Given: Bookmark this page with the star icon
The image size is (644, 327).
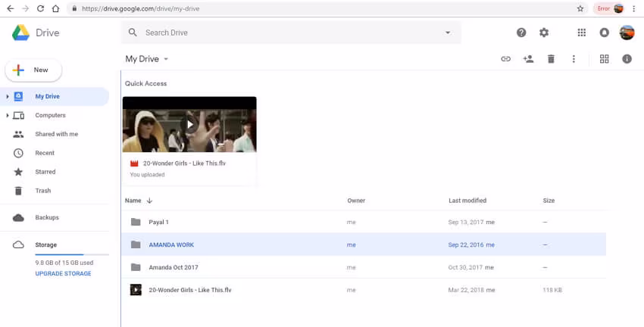Looking at the screenshot, I should pyautogui.click(x=580, y=9).
